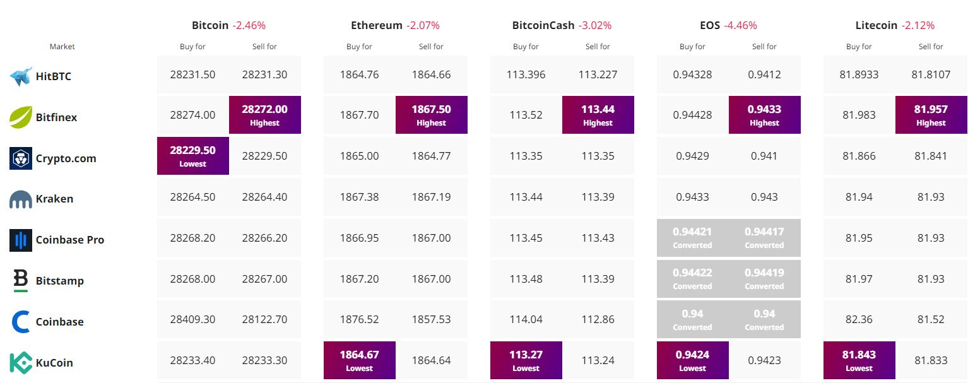980x383 pixels.
Task: Select the Litecoin column heading
Action: tap(876, 26)
